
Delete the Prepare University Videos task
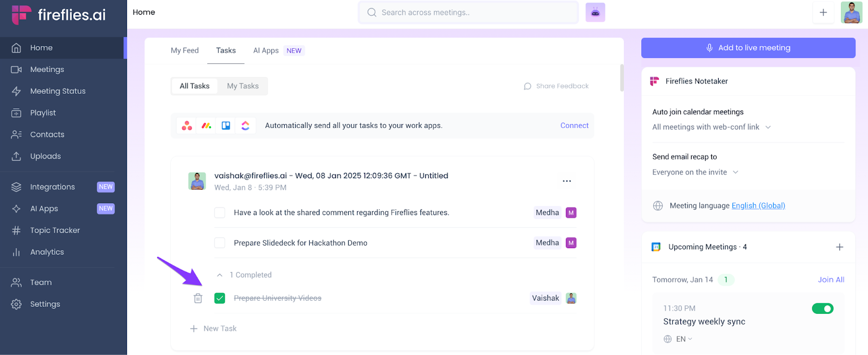coord(198,298)
